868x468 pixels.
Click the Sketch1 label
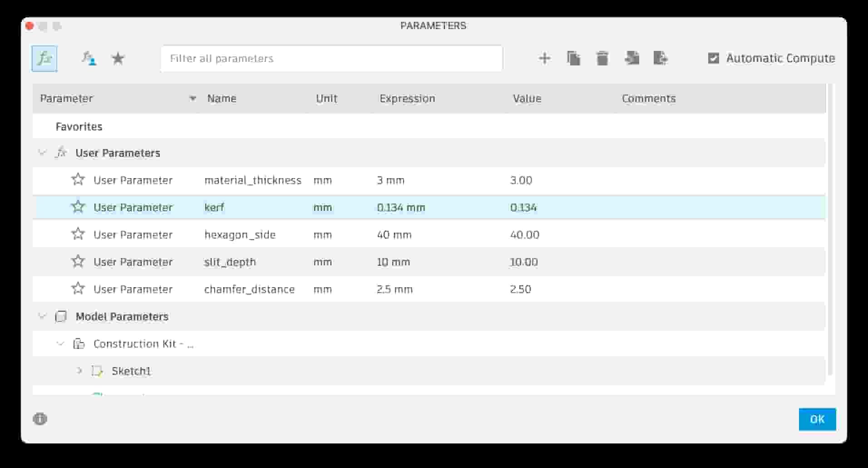[x=131, y=371]
